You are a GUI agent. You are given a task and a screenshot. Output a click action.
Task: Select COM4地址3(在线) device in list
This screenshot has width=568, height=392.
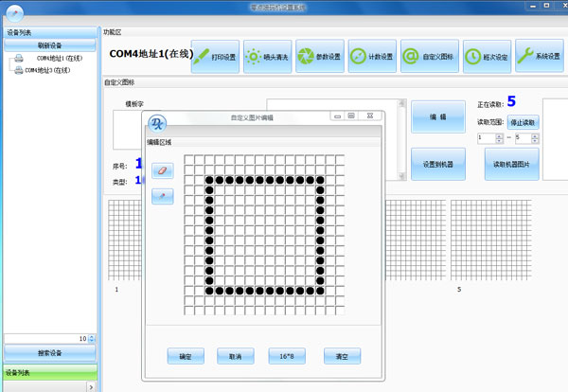[51, 70]
